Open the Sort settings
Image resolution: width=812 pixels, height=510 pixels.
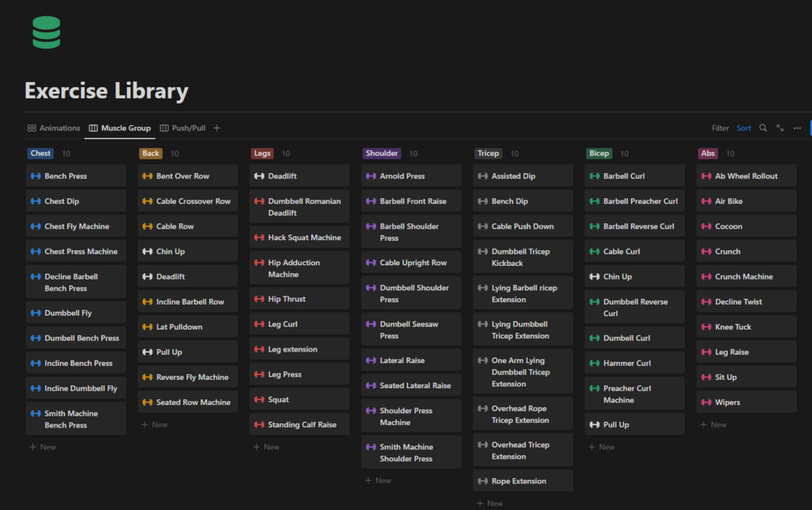pyautogui.click(x=743, y=128)
